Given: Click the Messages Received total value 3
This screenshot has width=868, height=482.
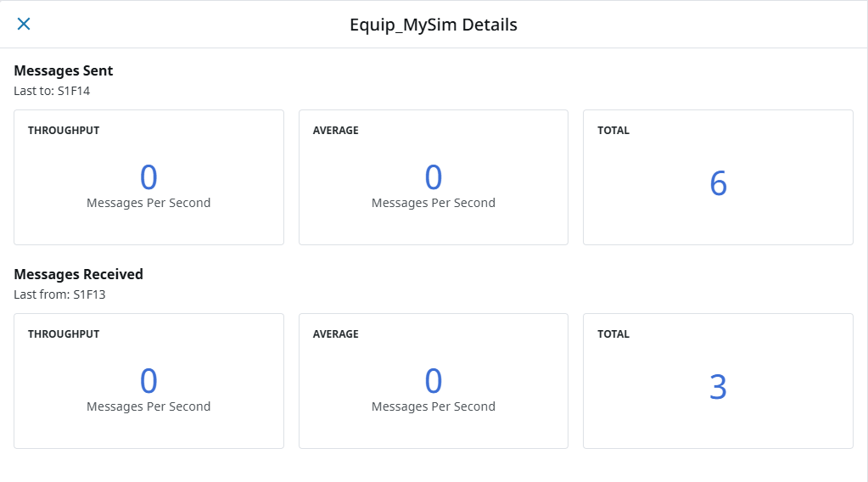Looking at the screenshot, I should 718,387.
